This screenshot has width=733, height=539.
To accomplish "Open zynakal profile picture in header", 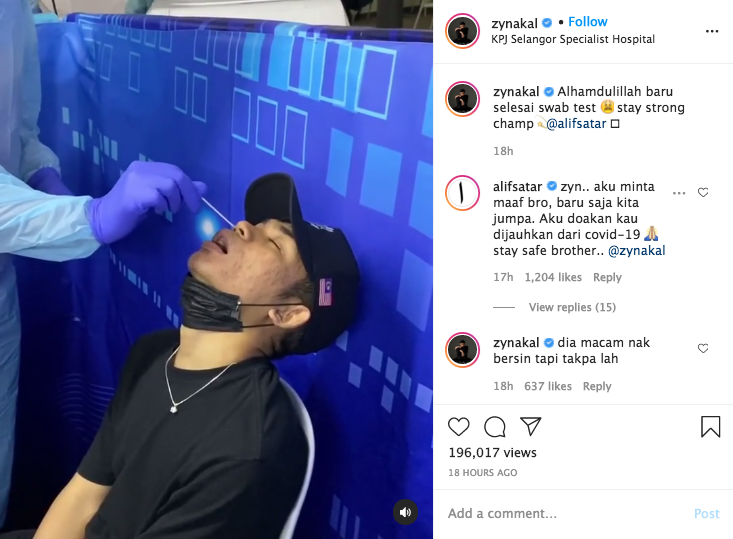I will (462, 31).
